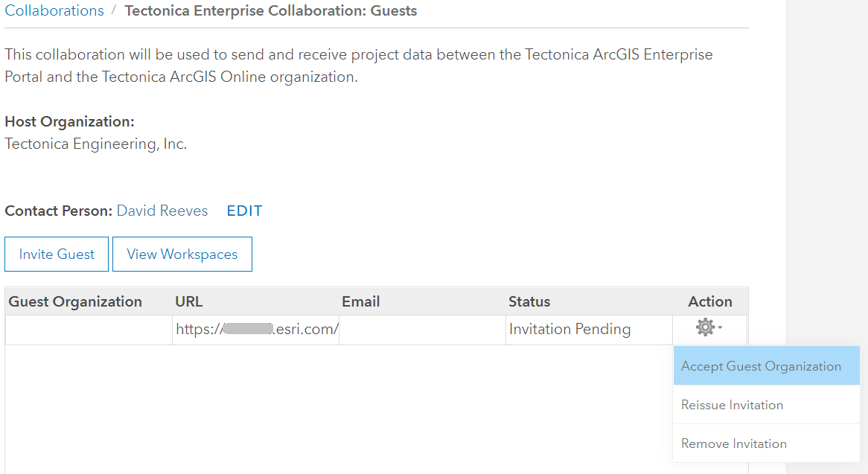
Task: Click the Invitation Pending status text
Action: tap(569, 328)
